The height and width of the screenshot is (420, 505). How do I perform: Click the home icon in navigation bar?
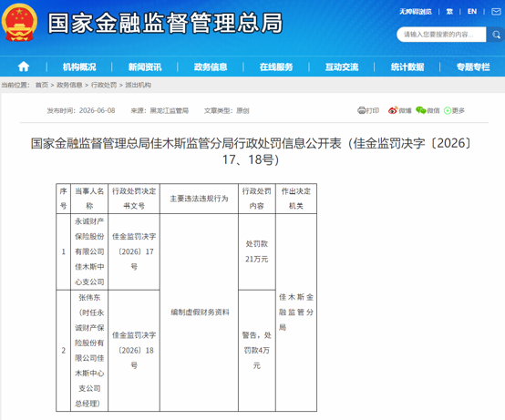(x=24, y=67)
